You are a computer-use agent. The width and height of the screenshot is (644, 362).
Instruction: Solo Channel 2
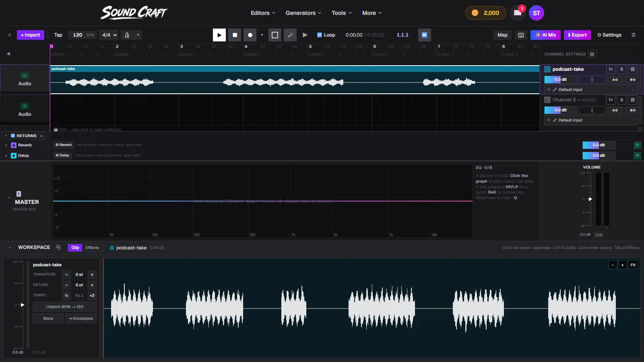coord(621,100)
